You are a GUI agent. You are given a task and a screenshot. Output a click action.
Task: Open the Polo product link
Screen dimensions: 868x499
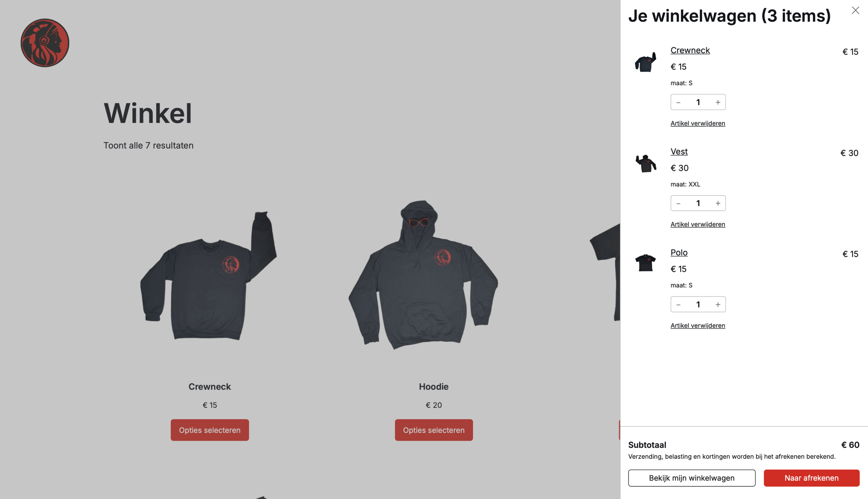[x=679, y=253]
